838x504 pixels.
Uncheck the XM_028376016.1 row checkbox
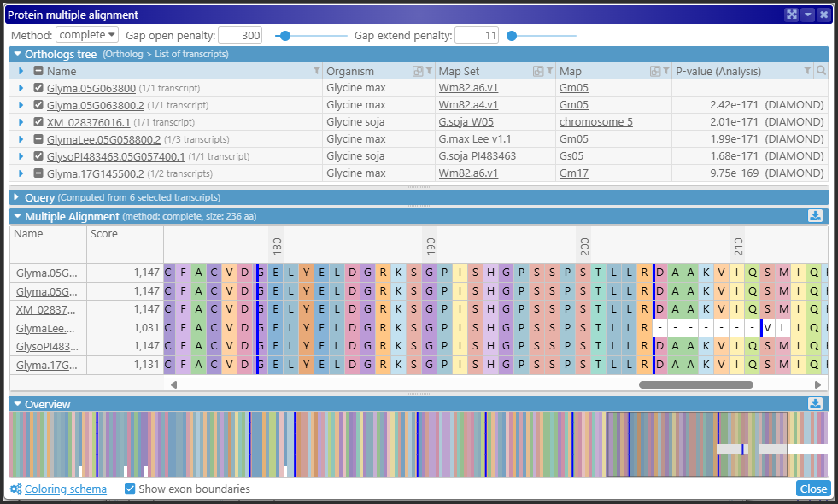38,122
